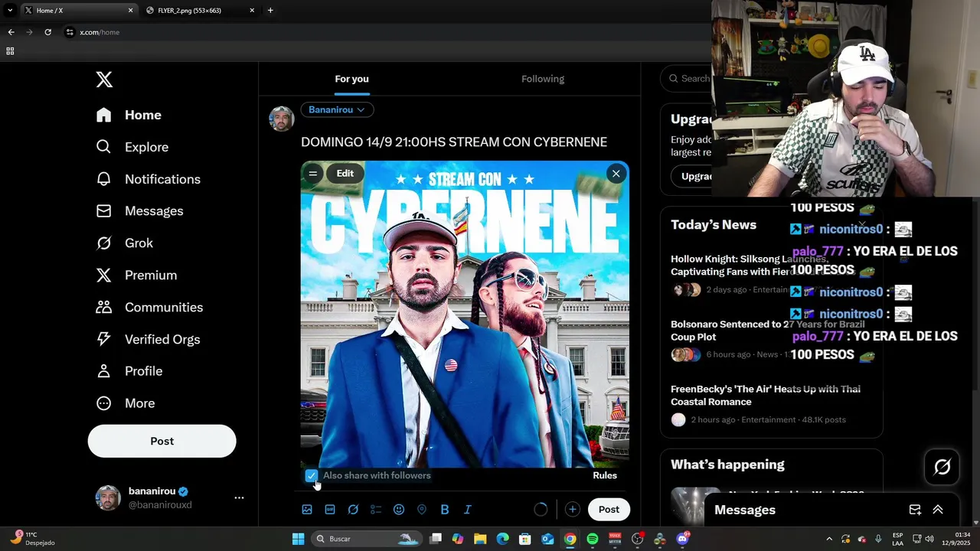Open Verified Orgs in the sidebar
Image resolution: width=980 pixels, height=551 pixels.
click(148, 339)
